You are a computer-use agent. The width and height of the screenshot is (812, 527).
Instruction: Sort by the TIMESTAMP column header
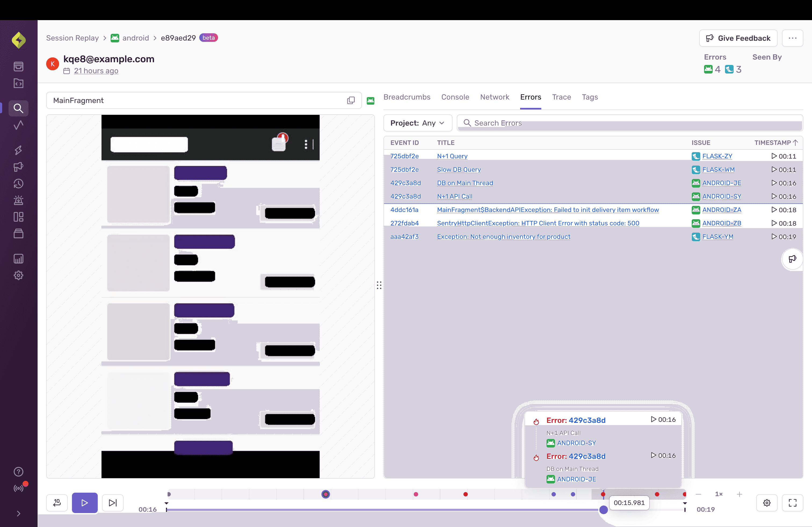[x=776, y=142]
